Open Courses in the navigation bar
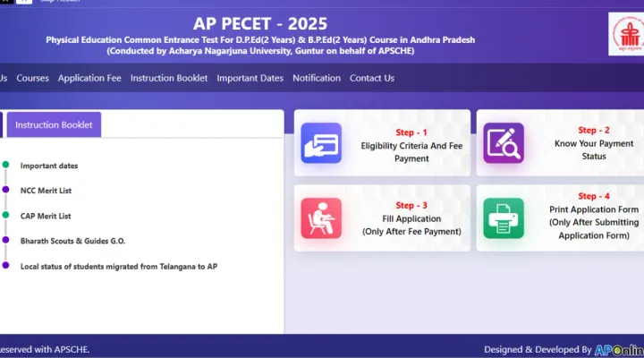The height and width of the screenshot is (358, 644). (33, 78)
